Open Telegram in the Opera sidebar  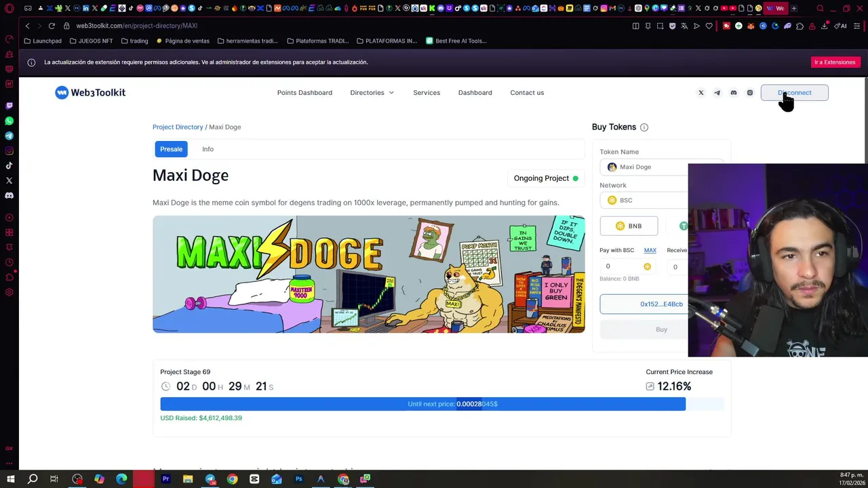[x=9, y=136]
